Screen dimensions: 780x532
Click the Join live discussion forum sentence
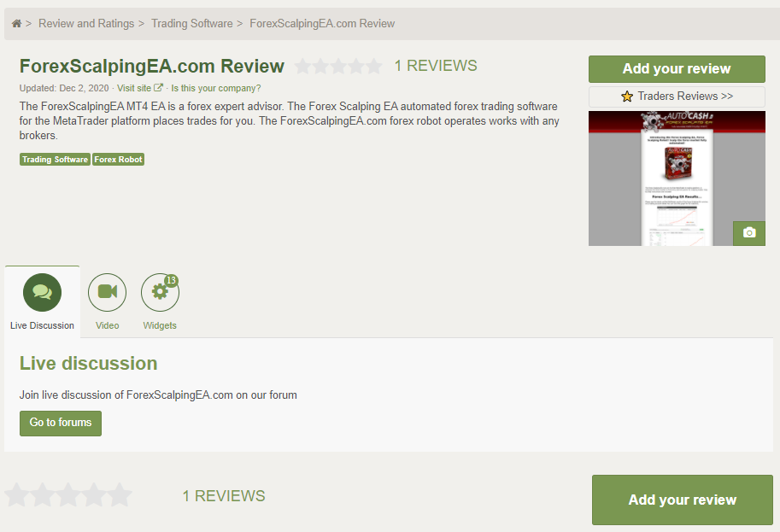coord(158,395)
